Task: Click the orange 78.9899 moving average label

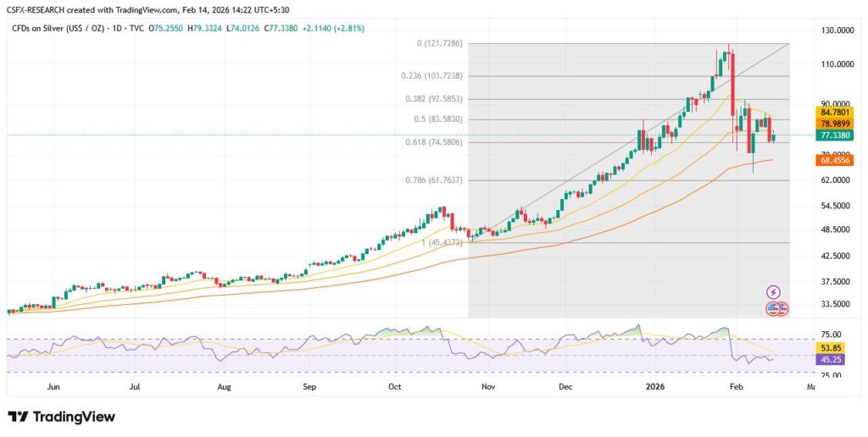Action: (x=835, y=123)
